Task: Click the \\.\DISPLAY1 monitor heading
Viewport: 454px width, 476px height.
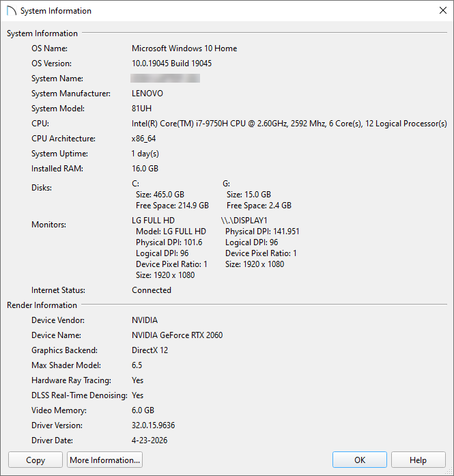Action: click(244, 221)
